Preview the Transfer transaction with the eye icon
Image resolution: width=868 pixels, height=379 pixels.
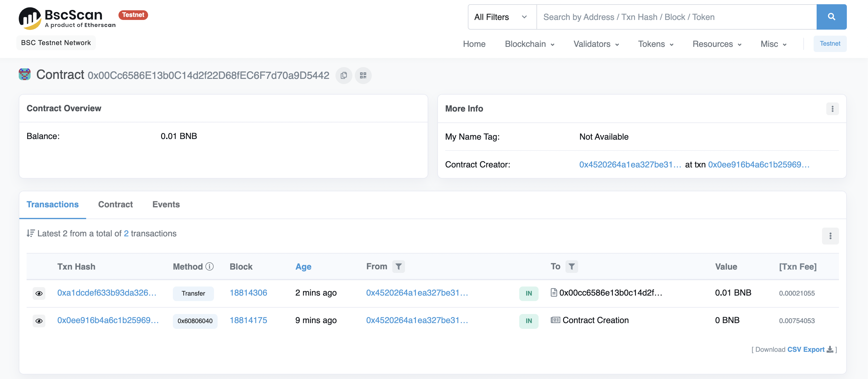39,293
